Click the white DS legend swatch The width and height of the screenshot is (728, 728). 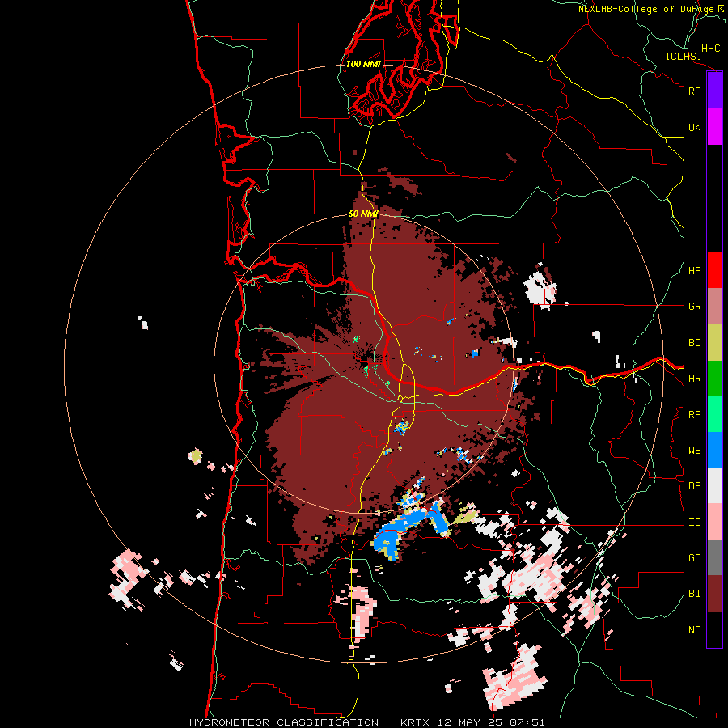714,485
